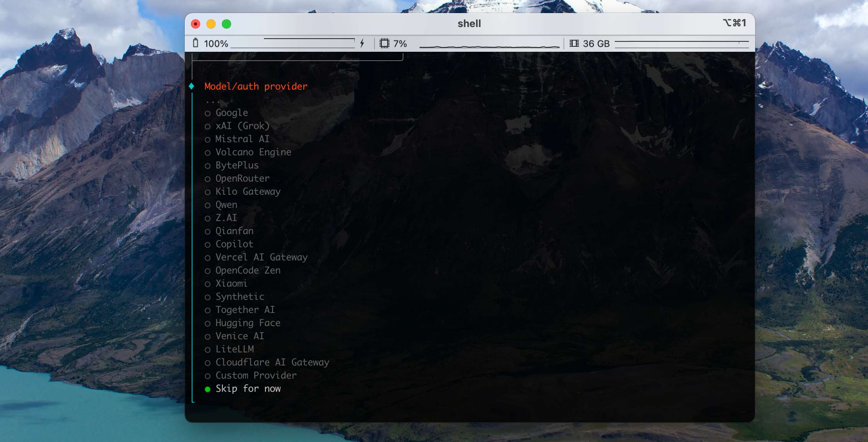Image resolution: width=868 pixels, height=442 pixels.
Task: Select the xAI (Grok) provider
Action: [x=242, y=126]
